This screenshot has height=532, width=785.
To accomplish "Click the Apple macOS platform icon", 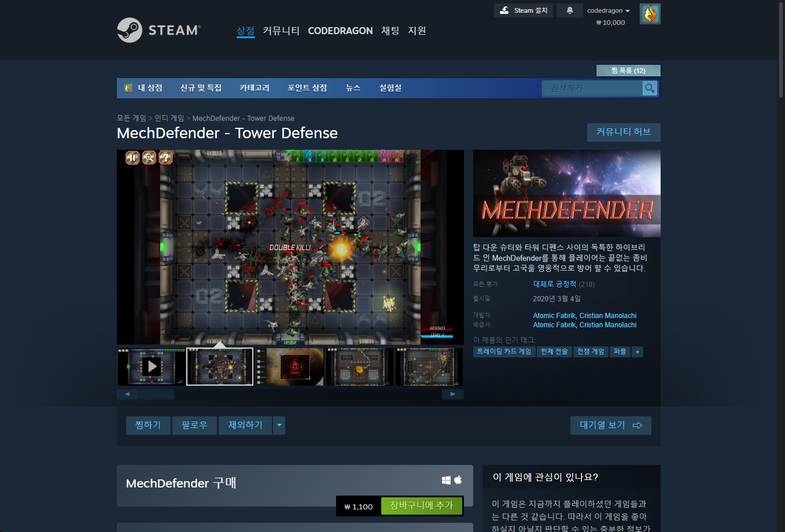I will (x=458, y=480).
